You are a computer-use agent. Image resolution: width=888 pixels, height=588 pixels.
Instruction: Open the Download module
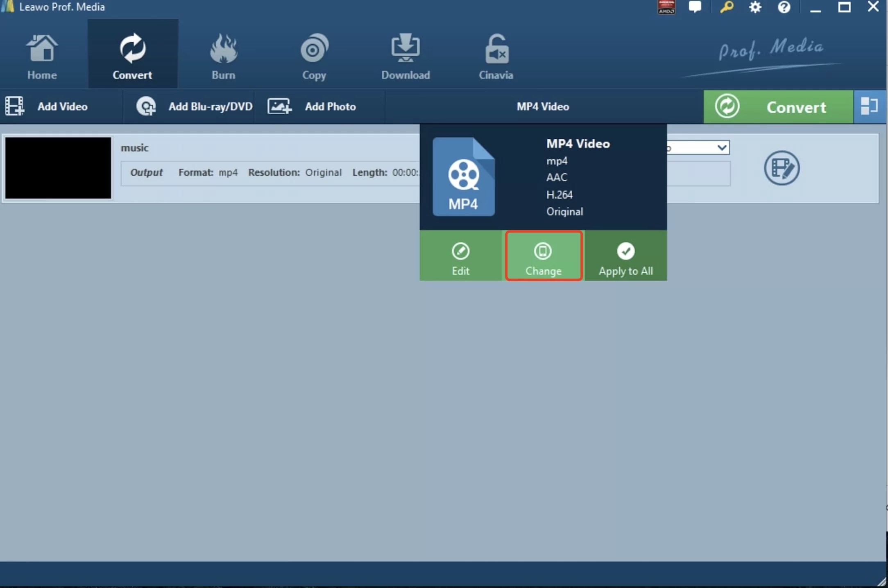pyautogui.click(x=405, y=55)
